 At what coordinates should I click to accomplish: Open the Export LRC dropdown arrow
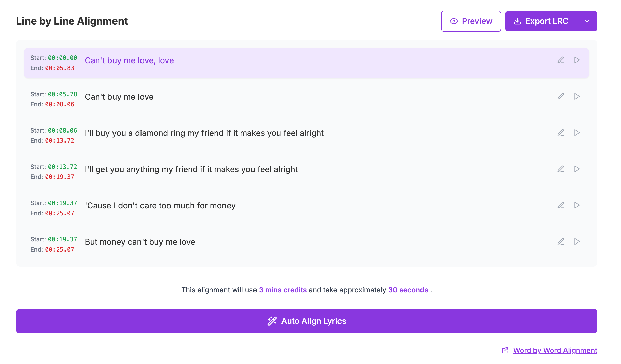point(587,21)
